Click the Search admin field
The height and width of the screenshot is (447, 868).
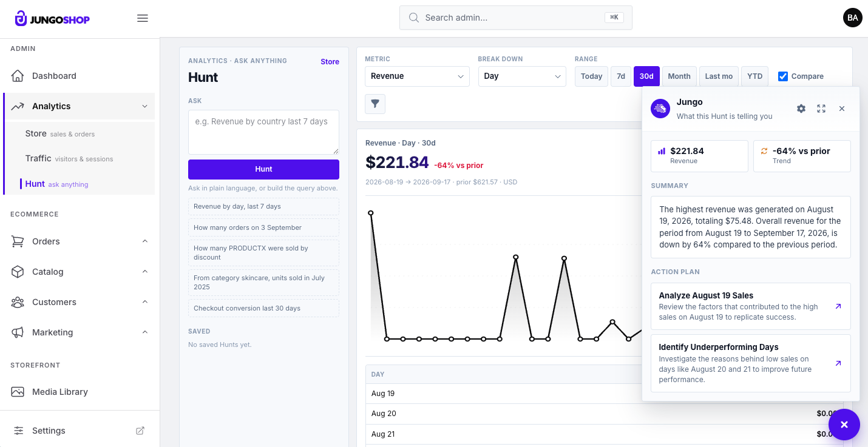[x=516, y=18]
